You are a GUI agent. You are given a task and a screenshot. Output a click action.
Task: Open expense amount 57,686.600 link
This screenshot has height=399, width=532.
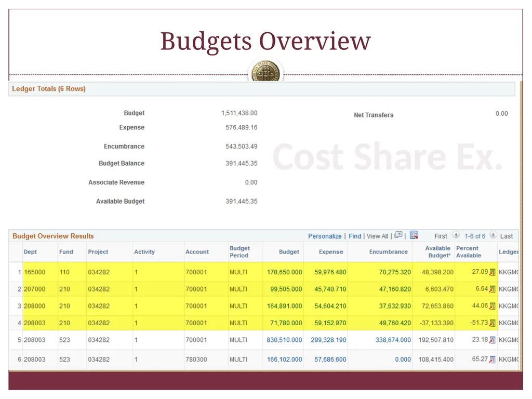[330, 360]
